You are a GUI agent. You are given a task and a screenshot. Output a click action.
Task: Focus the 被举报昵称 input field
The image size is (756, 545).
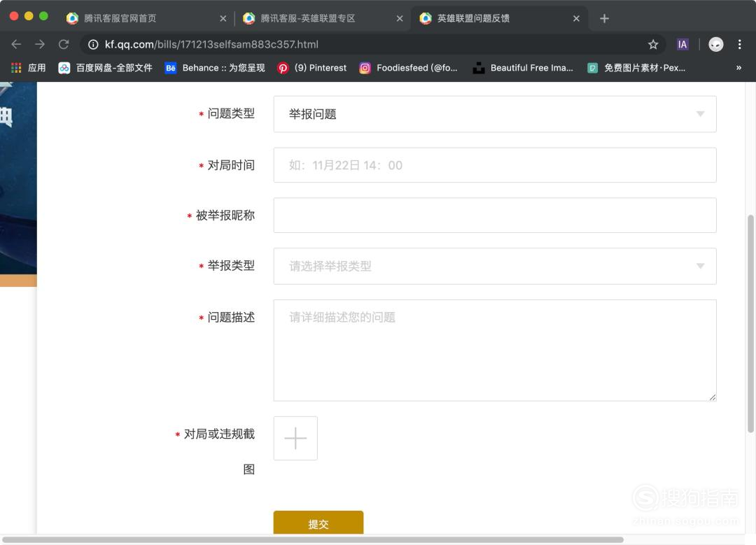tap(495, 215)
